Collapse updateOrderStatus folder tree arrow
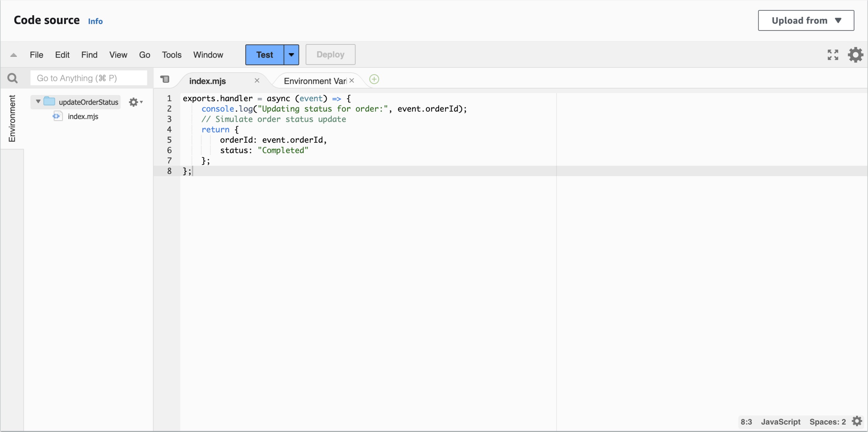Image resolution: width=868 pixels, height=432 pixels. coord(38,101)
